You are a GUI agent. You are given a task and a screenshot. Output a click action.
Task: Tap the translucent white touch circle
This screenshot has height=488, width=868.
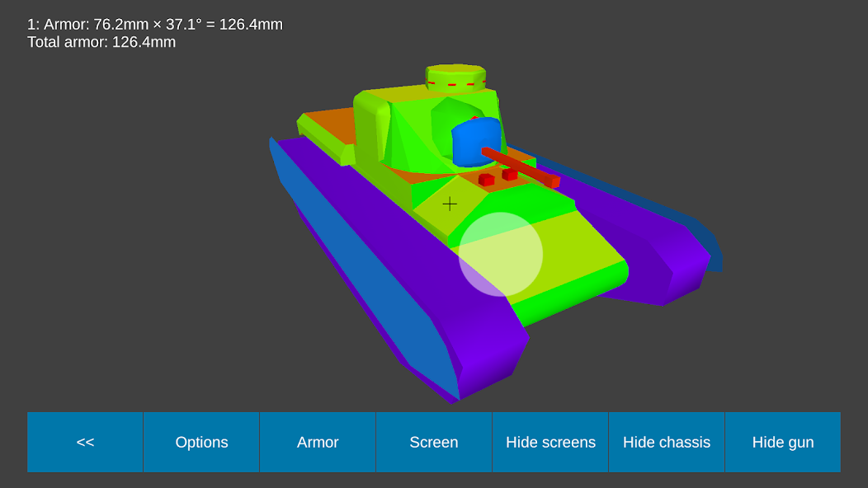pos(501,254)
